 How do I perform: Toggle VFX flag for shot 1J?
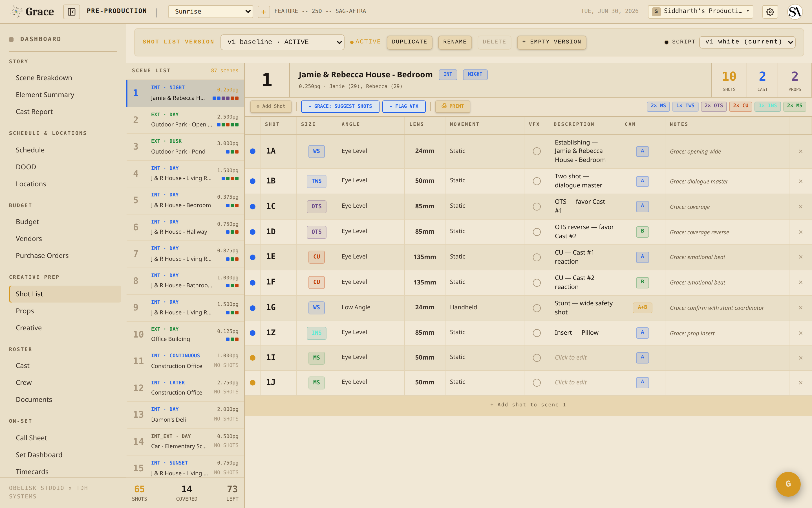(537, 382)
